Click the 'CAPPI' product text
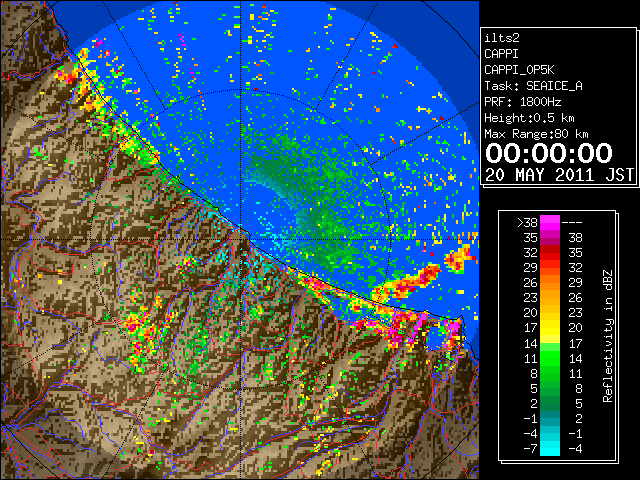This screenshot has height=480, width=640. [x=501, y=54]
